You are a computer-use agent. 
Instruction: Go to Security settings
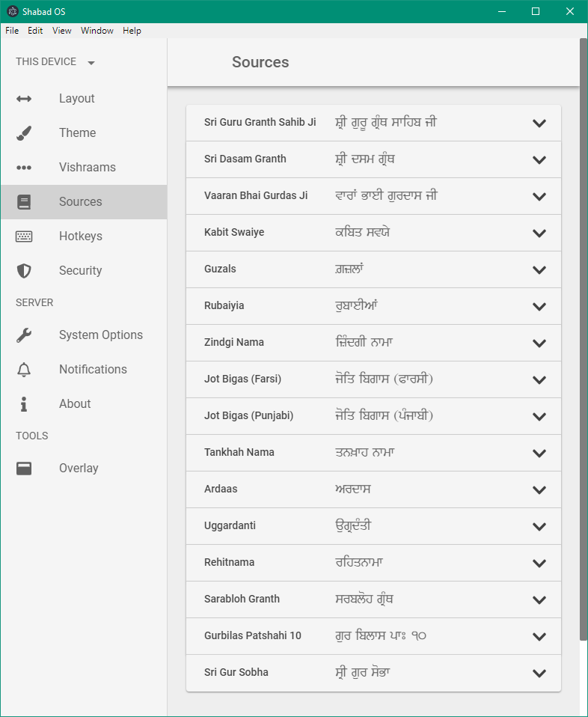(84, 271)
